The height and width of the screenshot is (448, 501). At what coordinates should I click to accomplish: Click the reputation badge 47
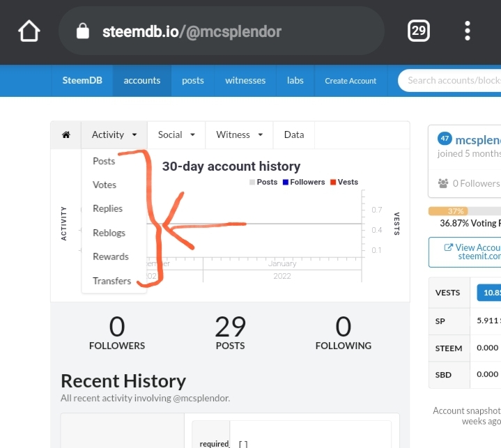[x=445, y=139]
